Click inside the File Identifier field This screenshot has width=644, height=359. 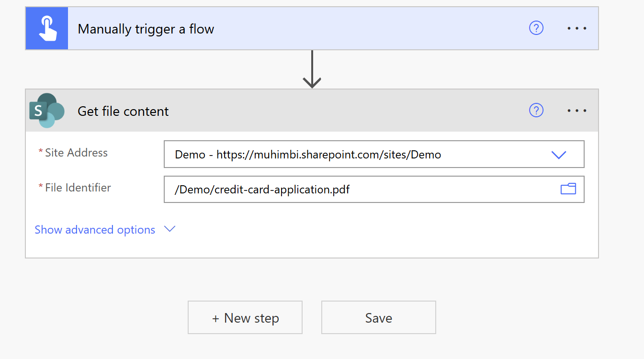tap(335, 189)
